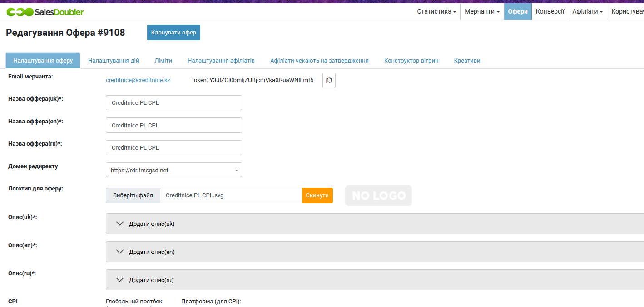The image size is (644, 307).
Task: Click the Клонувати офер button
Action: pyautogui.click(x=173, y=33)
